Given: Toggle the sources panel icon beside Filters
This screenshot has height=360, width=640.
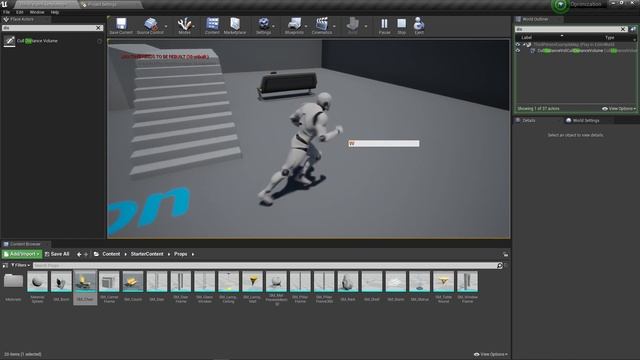Looking at the screenshot, I should point(5,265).
